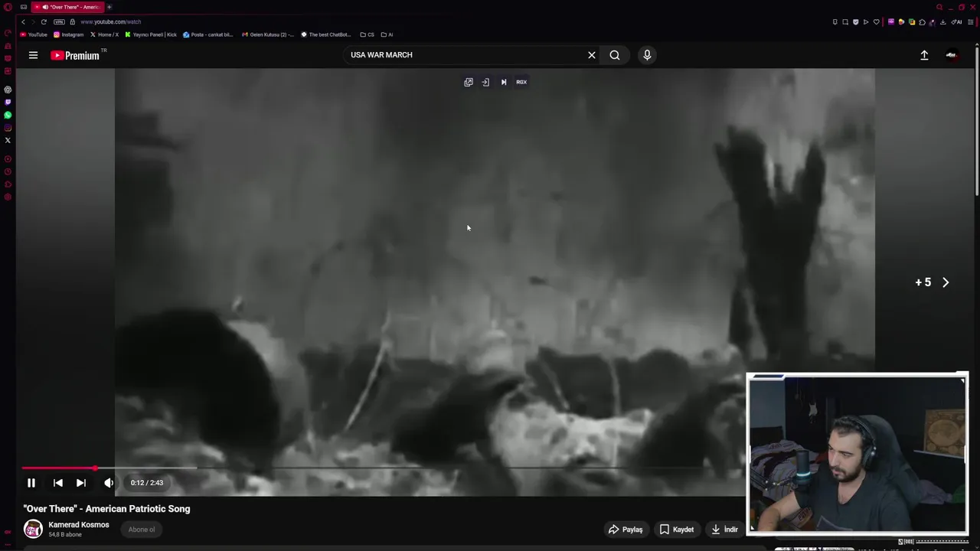Viewport: 980px width, 551px height.
Task: Go to YouTube Premium home logo
Action: coord(75,55)
